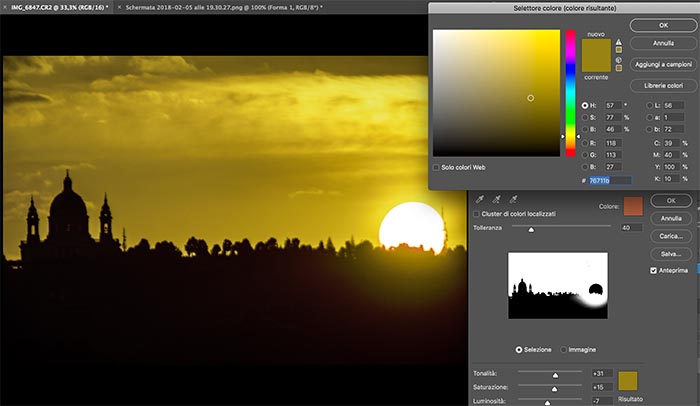Click the out-of-gamut warning triangle icon

point(619,42)
